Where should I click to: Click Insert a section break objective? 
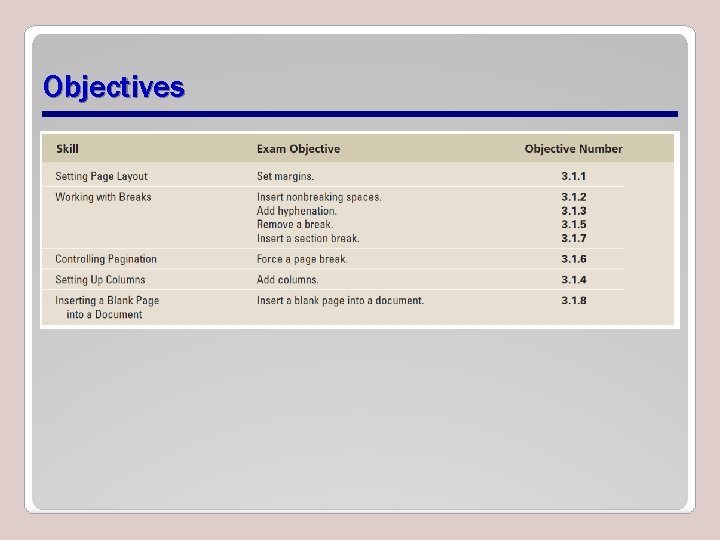click(x=308, y=238)
